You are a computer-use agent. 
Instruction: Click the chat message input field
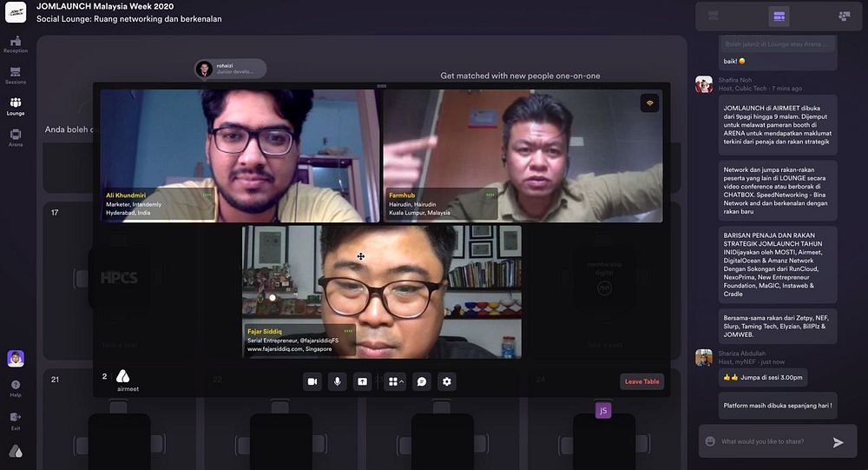point(771,441)
